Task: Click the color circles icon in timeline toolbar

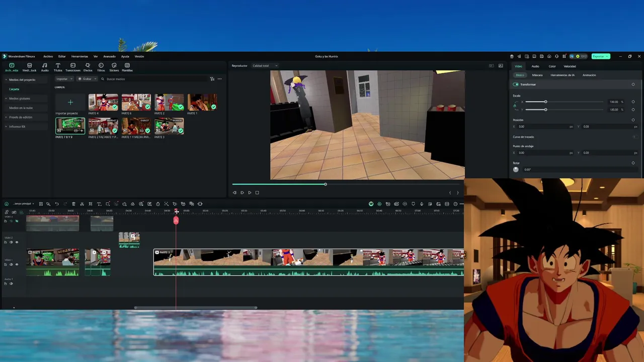Action: click(x=133, y=204)
